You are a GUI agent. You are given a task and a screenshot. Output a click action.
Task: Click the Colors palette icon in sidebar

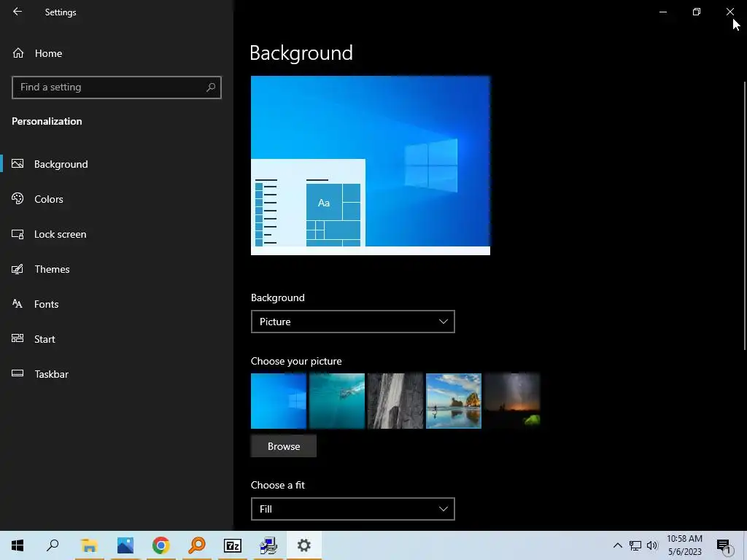pyautogui.click(x=18, y=198)
